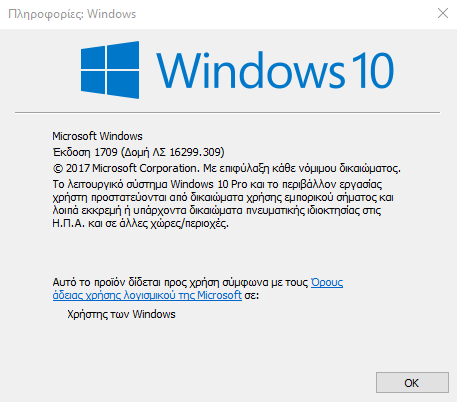The width and height of the screenshot is (457, 402).
Task: Click the horizontal separator under the logo
Action: [227, 113]
